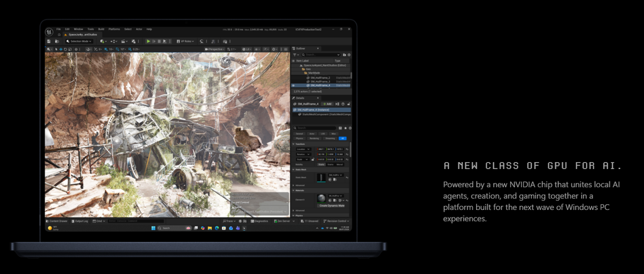This screenshot has height=274, width=644.
Task: Click the Outliner search field
Action: point(321,55)
